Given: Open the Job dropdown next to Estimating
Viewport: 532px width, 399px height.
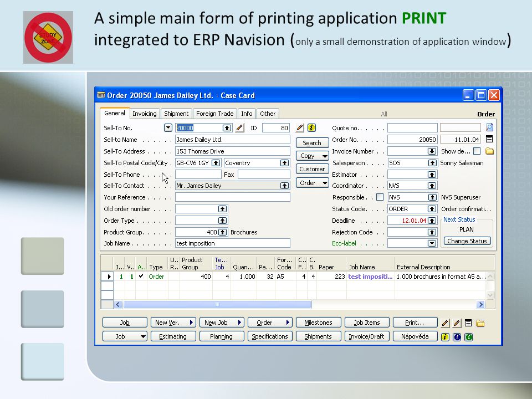Looking at the screenshot, I should coord(125,336).
